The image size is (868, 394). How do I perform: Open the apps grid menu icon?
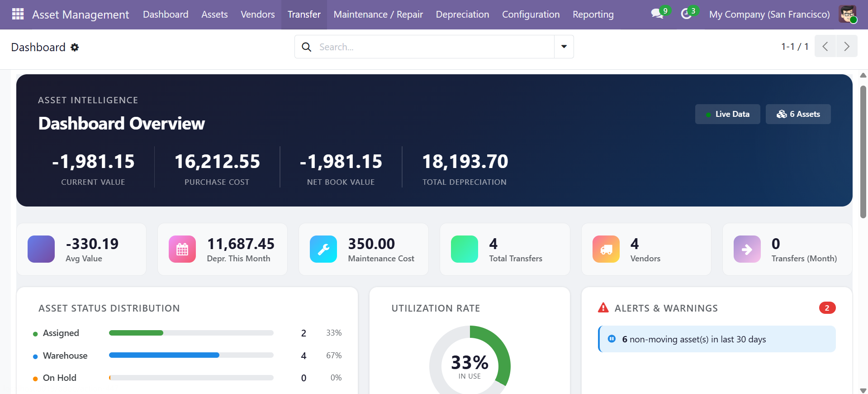coord(18,14)
